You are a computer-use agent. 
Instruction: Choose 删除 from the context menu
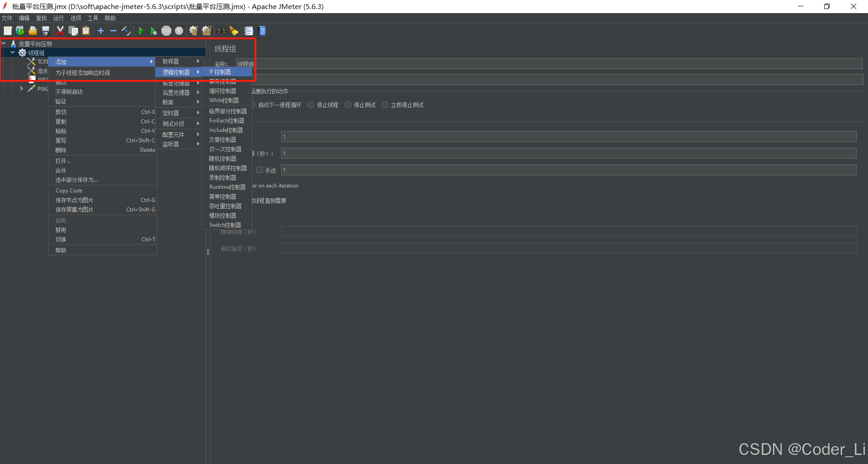(103, 150)
